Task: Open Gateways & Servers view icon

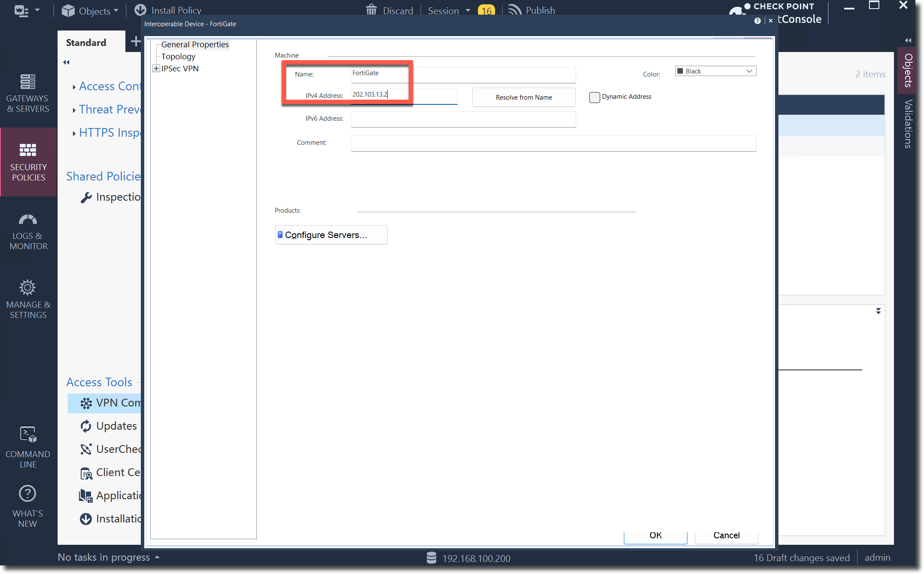Action: click(x=28, y=82)
